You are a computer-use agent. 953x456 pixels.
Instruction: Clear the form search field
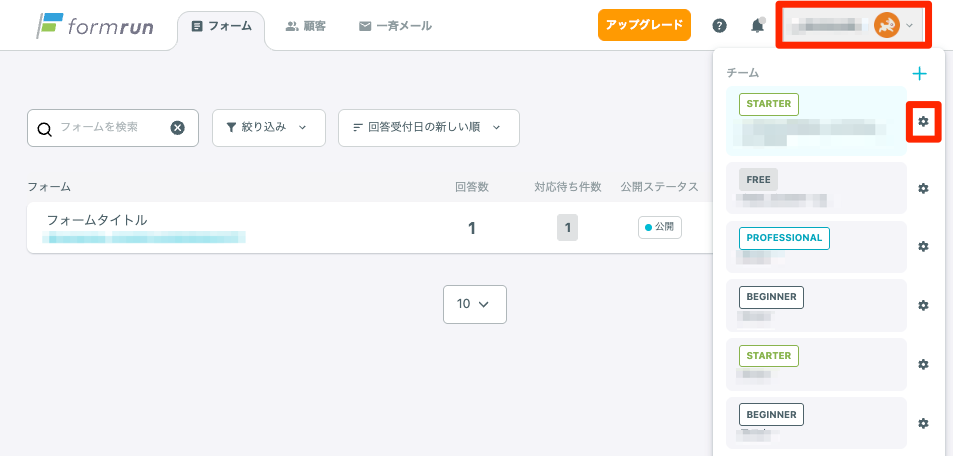click(177, 127)
